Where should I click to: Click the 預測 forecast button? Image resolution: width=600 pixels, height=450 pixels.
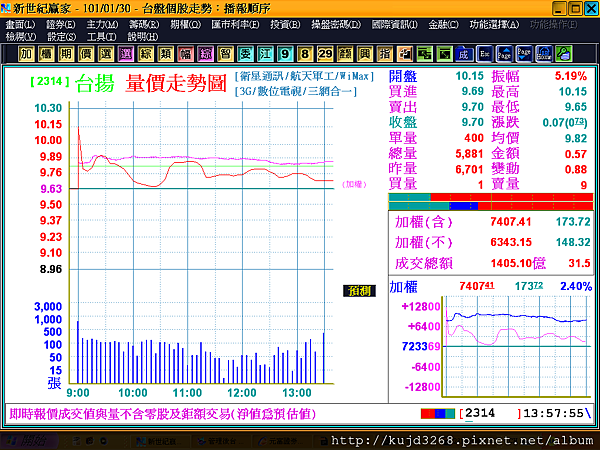point(359,291)
